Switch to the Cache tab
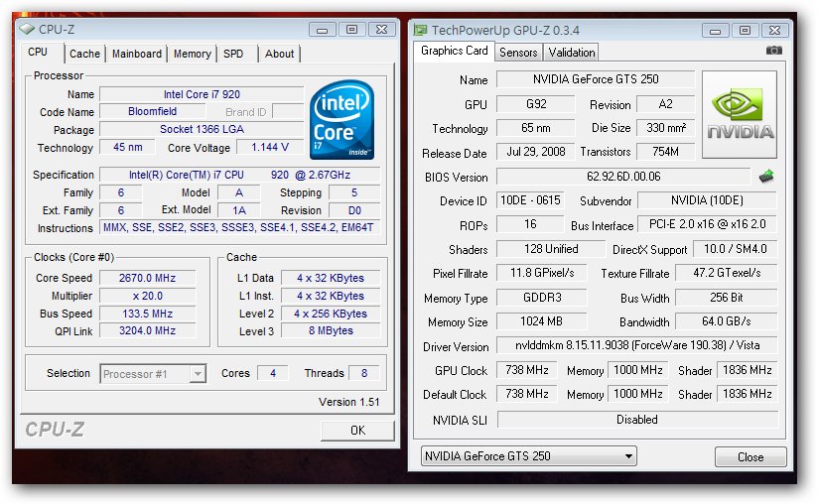The height and width of the screenshot is (504, 817). coord(84,54)
